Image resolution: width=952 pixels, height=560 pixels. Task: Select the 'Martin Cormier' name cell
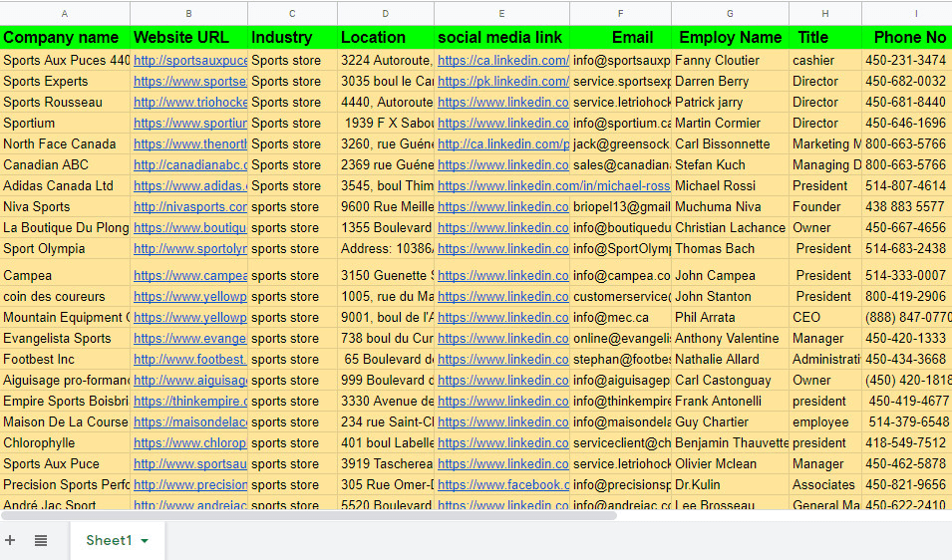(x=731, y=124)
